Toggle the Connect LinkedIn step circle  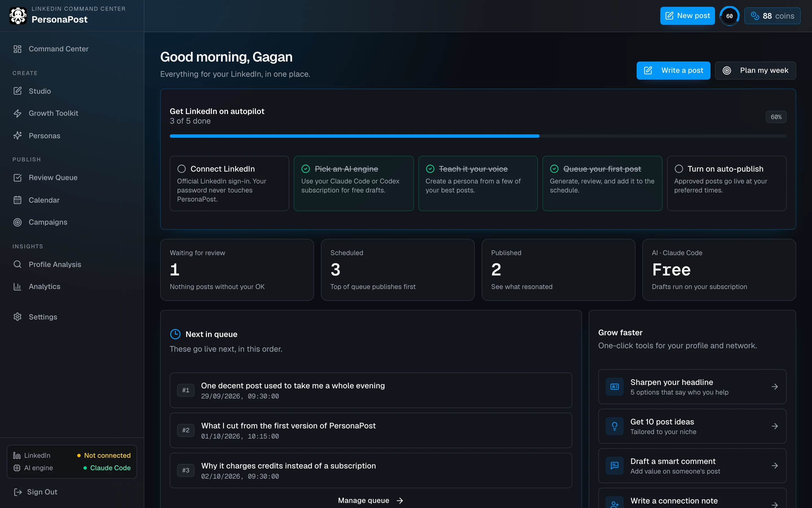click(x=182, y=169)
